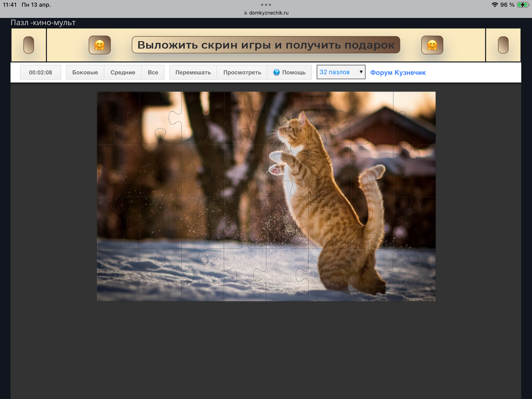Screen dimensions: 532x399
Task: Select the Боковые pieces filter
Action: tap(85, 72)
